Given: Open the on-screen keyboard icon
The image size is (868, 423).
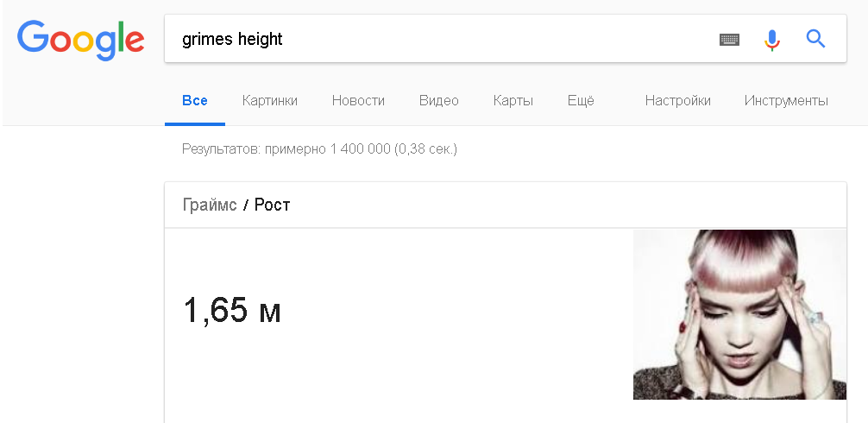Looking at the screenshot, I should [729, 40].
